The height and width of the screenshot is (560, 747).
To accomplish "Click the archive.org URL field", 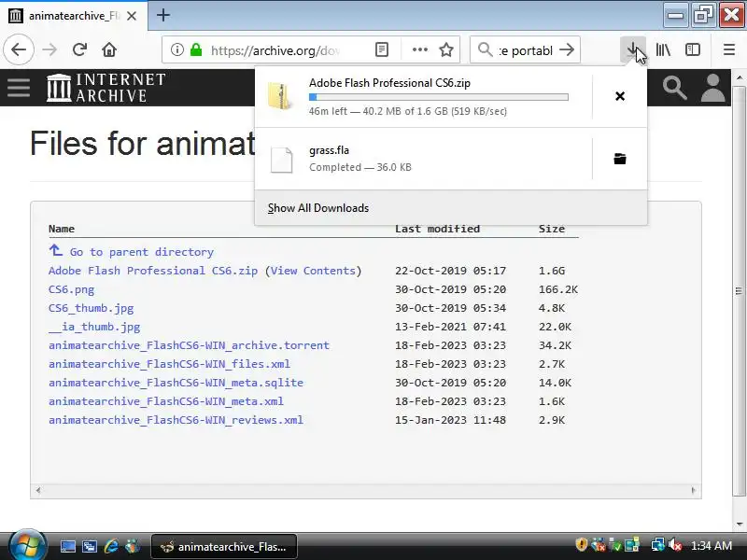I will pyautogui.click(x=275, y=50).
